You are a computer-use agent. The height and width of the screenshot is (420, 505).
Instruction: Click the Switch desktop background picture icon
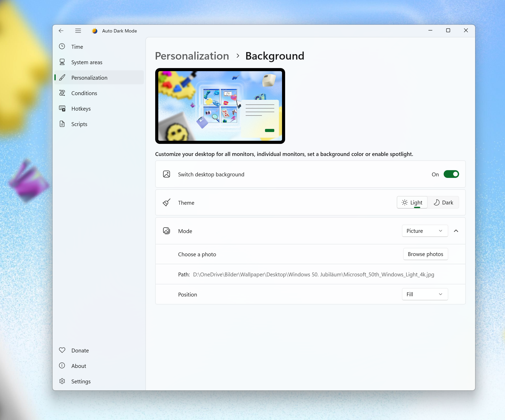pyautogui.click(x=167, y=174)
